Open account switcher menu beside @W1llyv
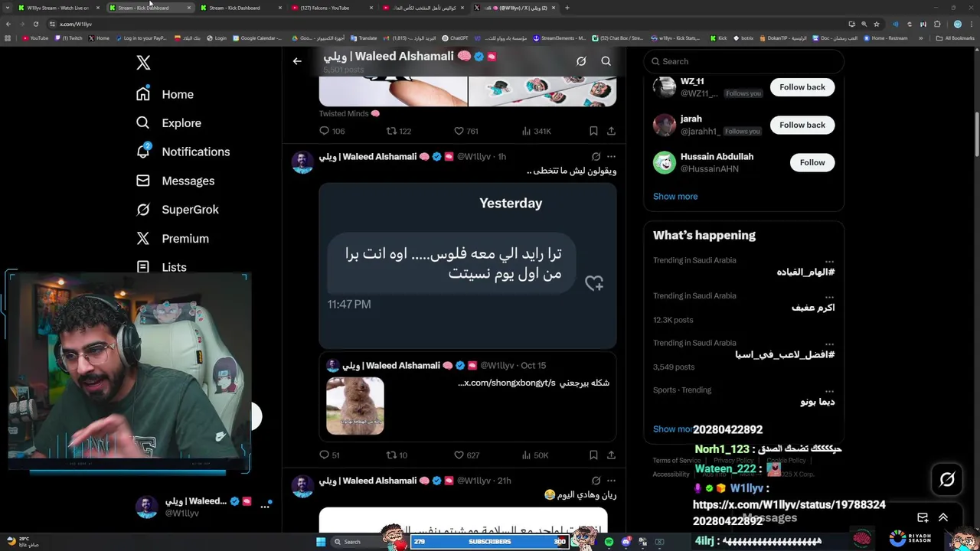Image resolution: width=980 pixels, height=551 pixels. (265, 506)
